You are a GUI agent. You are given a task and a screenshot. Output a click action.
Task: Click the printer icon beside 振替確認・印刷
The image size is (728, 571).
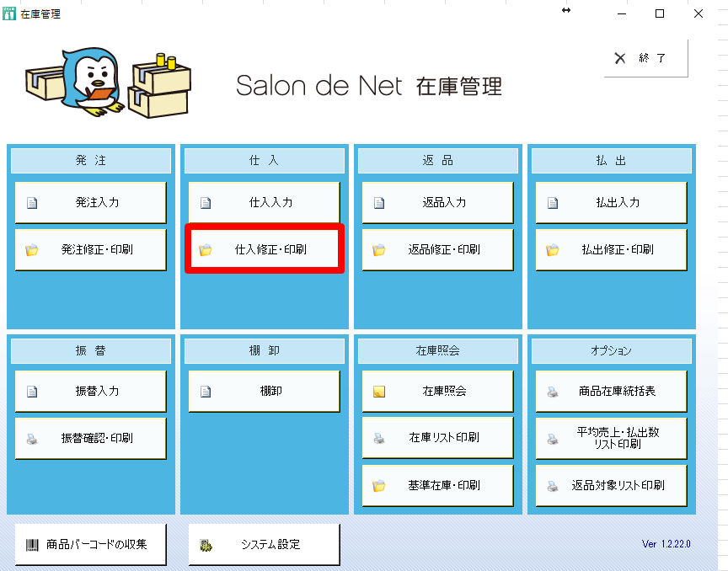click(32, 439)
